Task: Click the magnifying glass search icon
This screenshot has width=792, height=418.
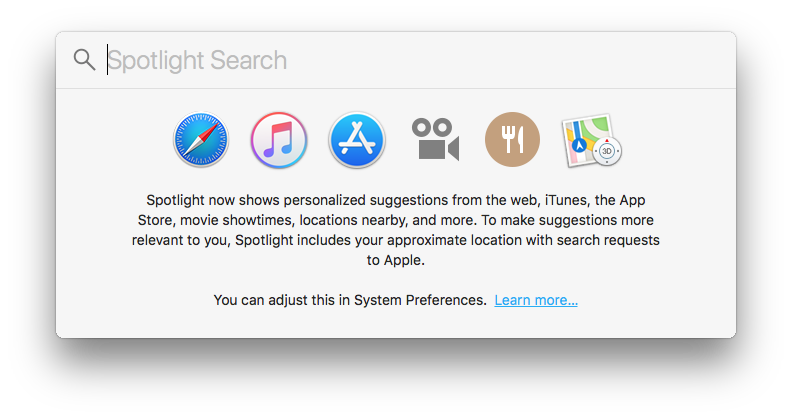Action: [x=84, y=60]
